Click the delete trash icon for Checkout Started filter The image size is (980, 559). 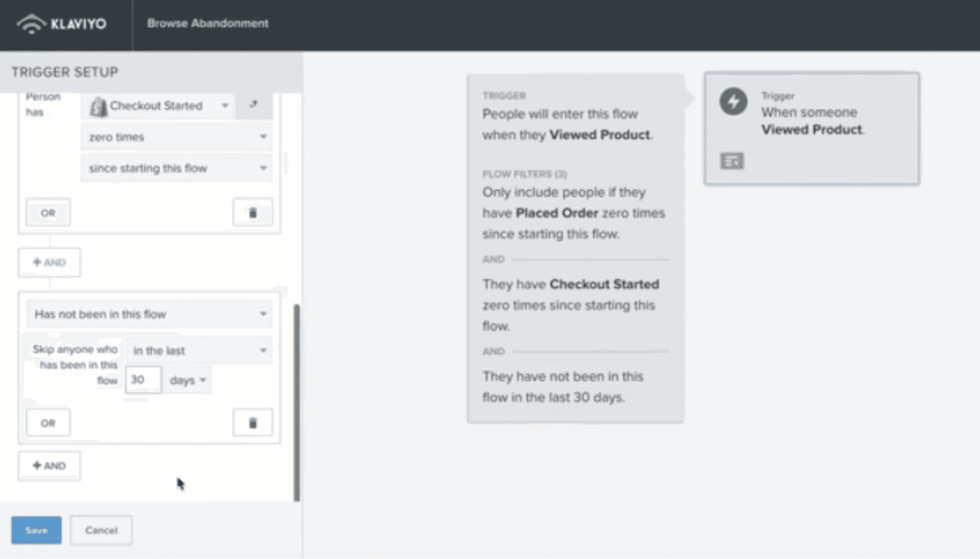(252, 213)
